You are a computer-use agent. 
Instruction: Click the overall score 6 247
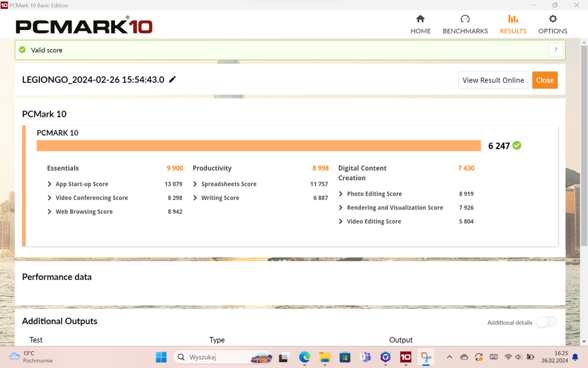[499, 146]
